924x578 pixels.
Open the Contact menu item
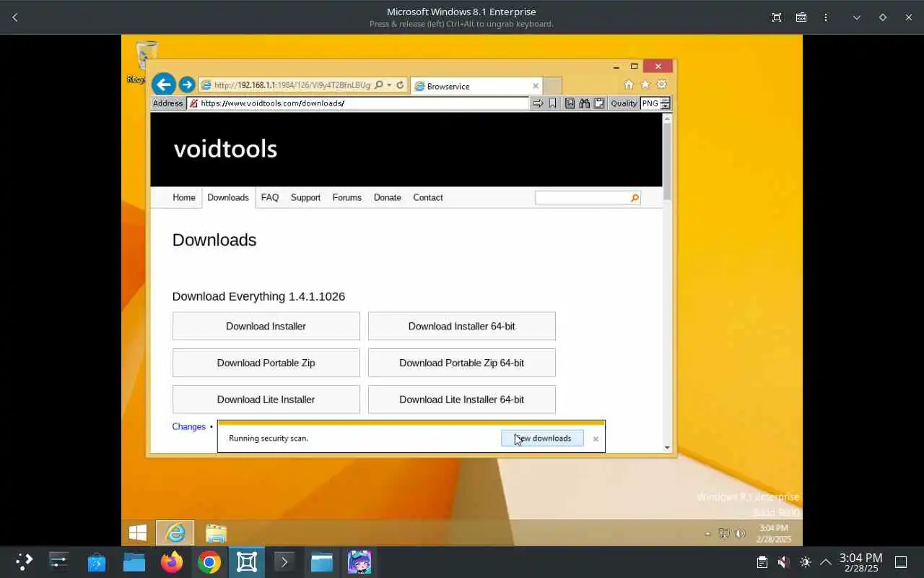428,197
